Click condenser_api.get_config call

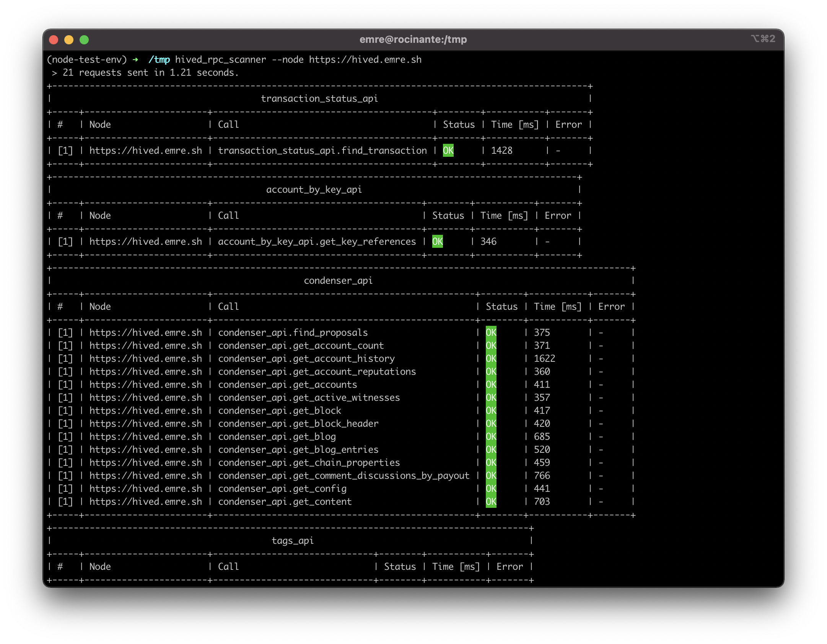282,489
